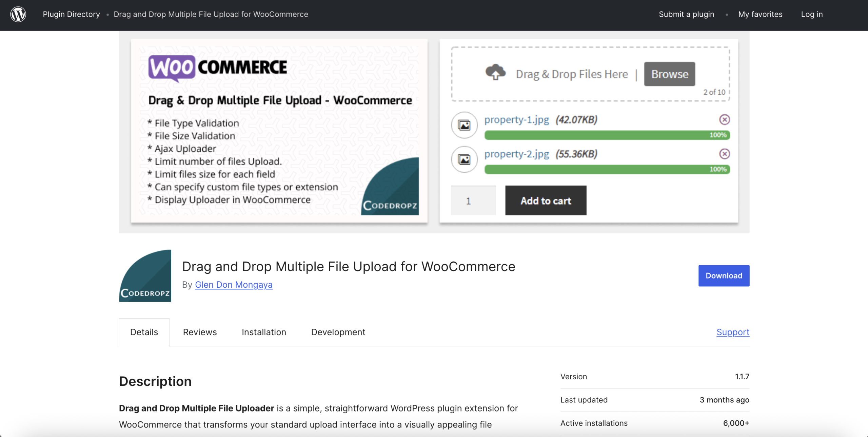The image size is (868, 437).
Task: Open the Support link
Action: 733,332
